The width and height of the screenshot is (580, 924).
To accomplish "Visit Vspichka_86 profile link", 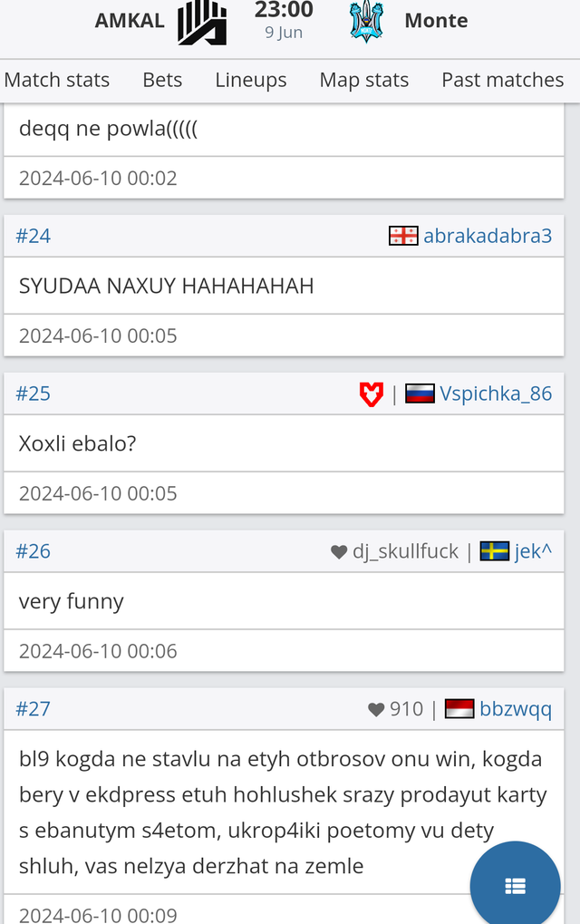I will coord(496,394).
